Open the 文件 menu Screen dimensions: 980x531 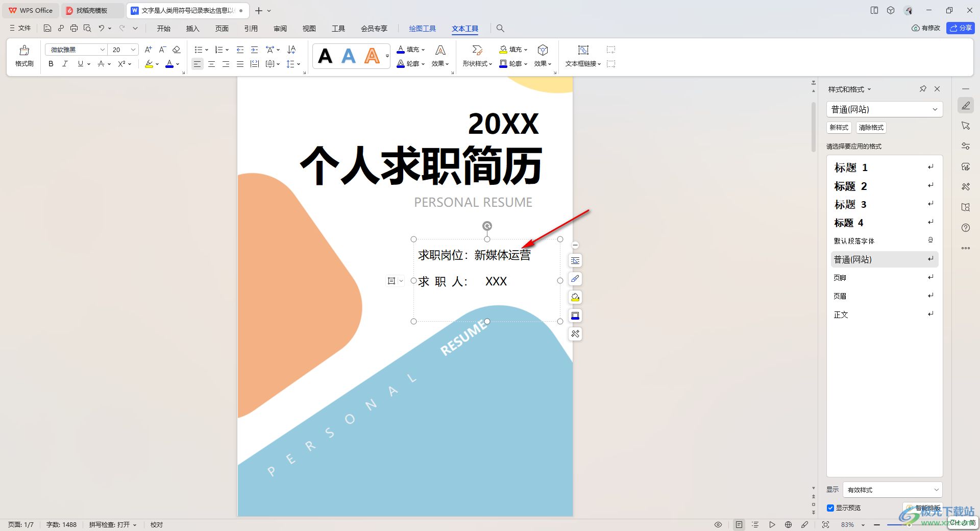pyautogui.click(x=20, y=28)
